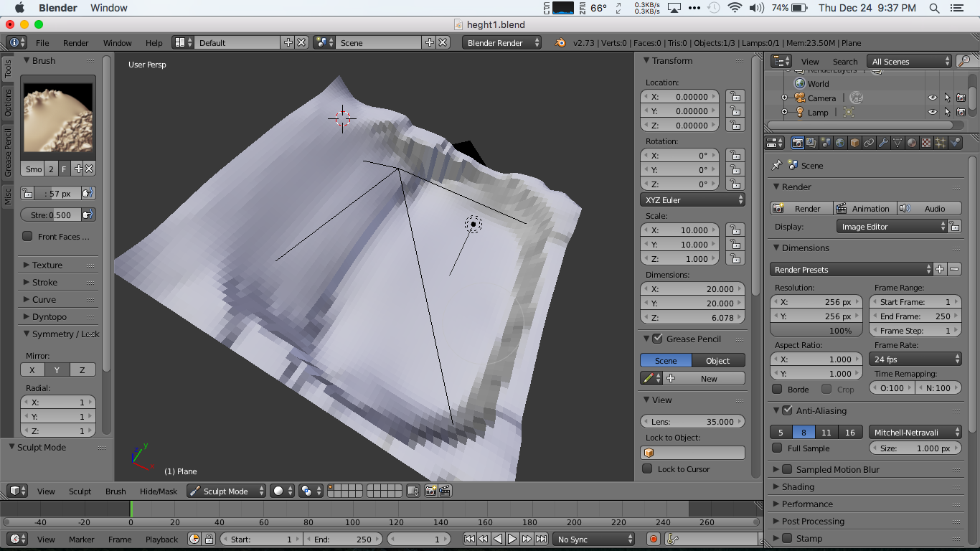Lock the X location transform value
The height and width of the screenshot is (551, 980).
point(734,97)
